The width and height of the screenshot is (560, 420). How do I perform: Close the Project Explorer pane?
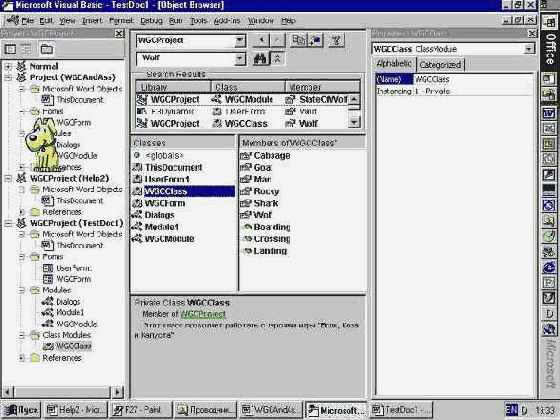point(119,34)
